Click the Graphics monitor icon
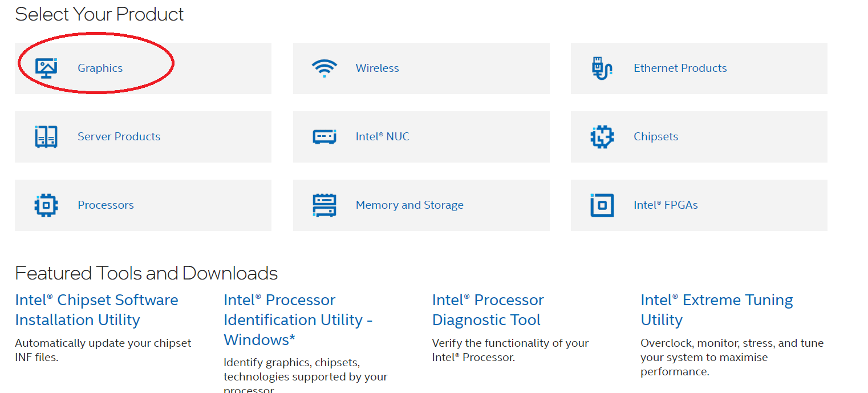 pyautogui.click(x=46, y=68)
